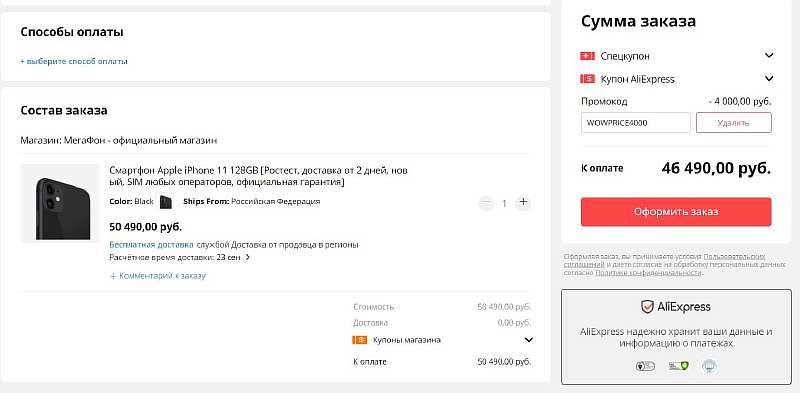Click the red Спецкупон coupon icon
Viewport: 800px width, 393px height.
pyautogui.click(x=588, y=56)
